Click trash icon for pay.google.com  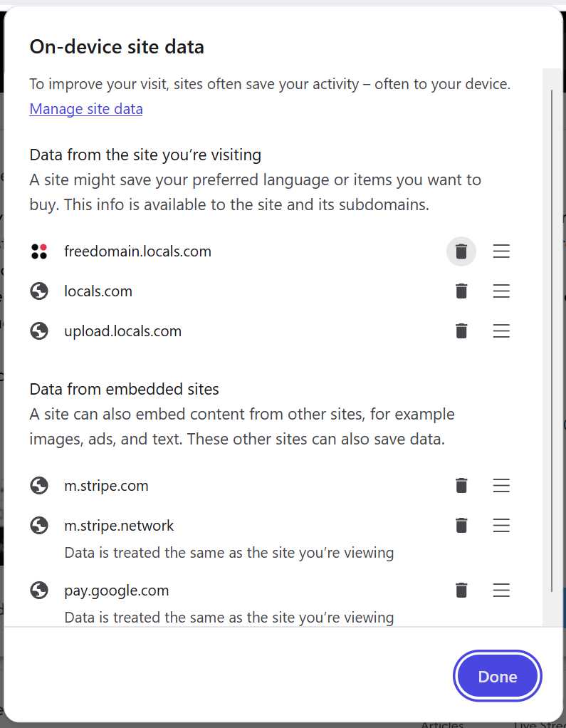coord(461,591)
